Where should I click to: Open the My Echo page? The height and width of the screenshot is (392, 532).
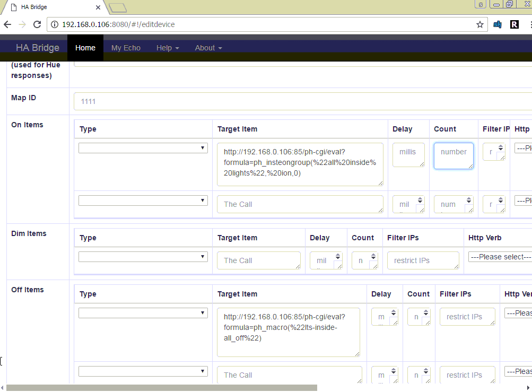[x=126, y=48]
